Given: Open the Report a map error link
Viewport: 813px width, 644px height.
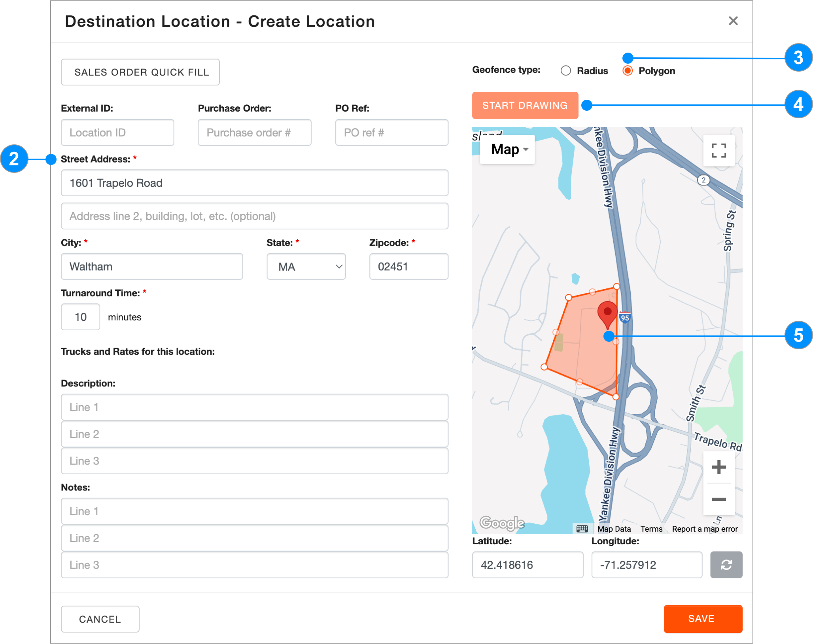Looking at the screenshot, I should [705, 529].
